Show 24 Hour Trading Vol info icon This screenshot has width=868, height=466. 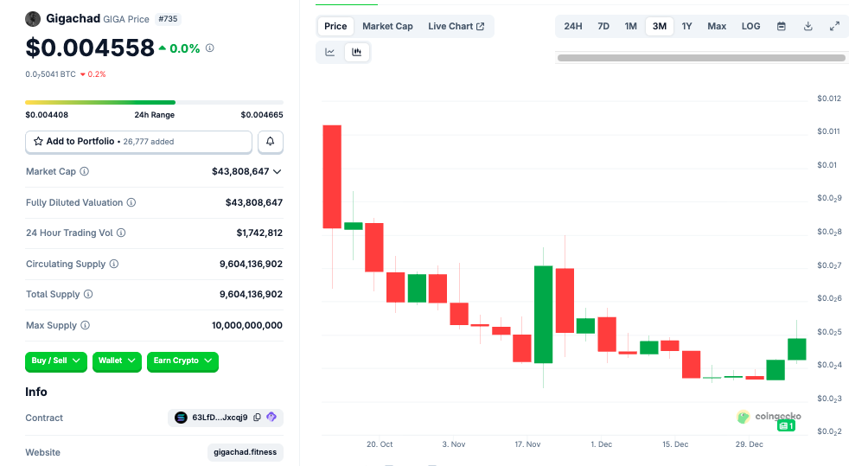[x=121, y=233]
